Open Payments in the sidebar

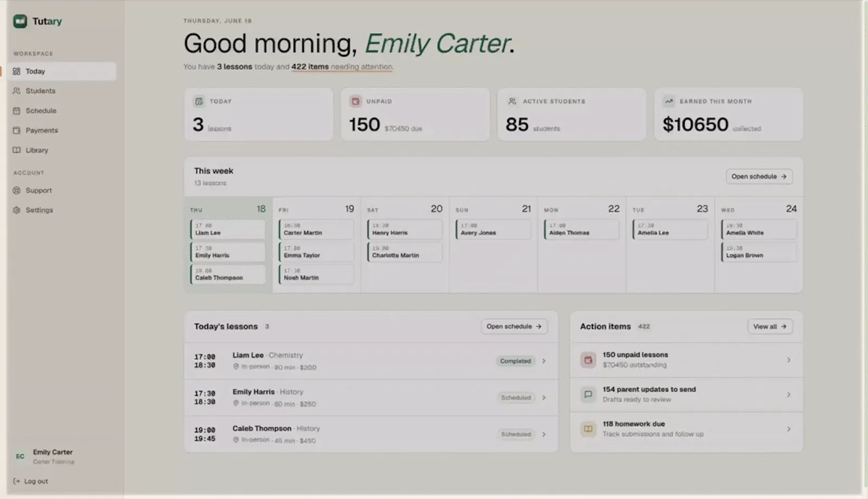(x=62, y=130)
